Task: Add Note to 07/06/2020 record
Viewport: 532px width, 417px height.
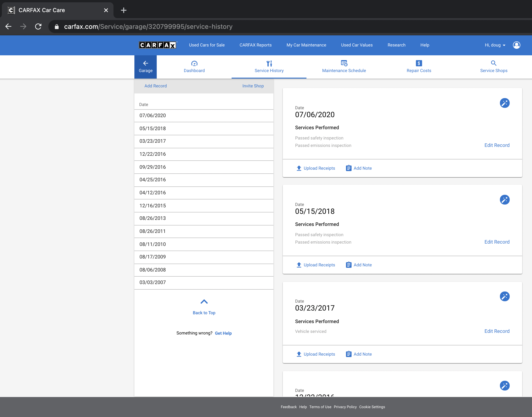Action: click(359, 168)
